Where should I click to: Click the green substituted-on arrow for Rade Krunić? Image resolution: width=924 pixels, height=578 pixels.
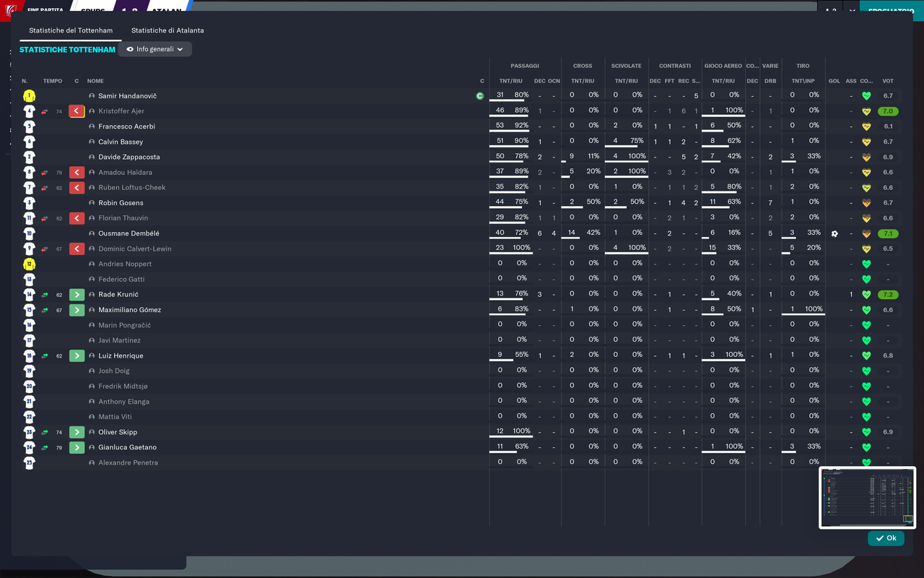(77, 295)
